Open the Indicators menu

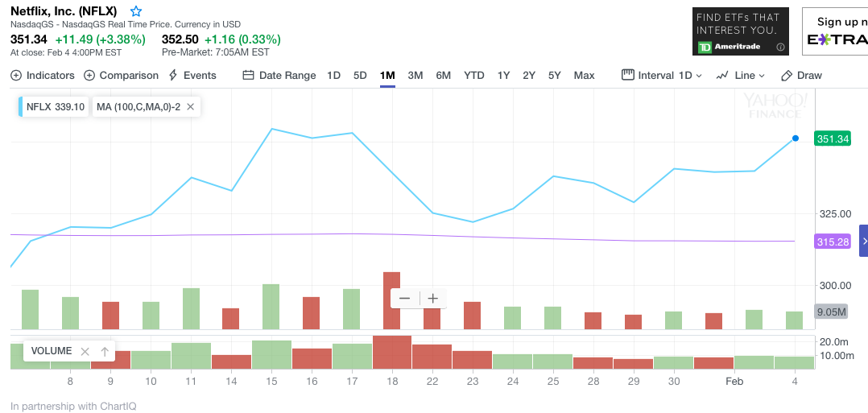click(x=43, y=75)
